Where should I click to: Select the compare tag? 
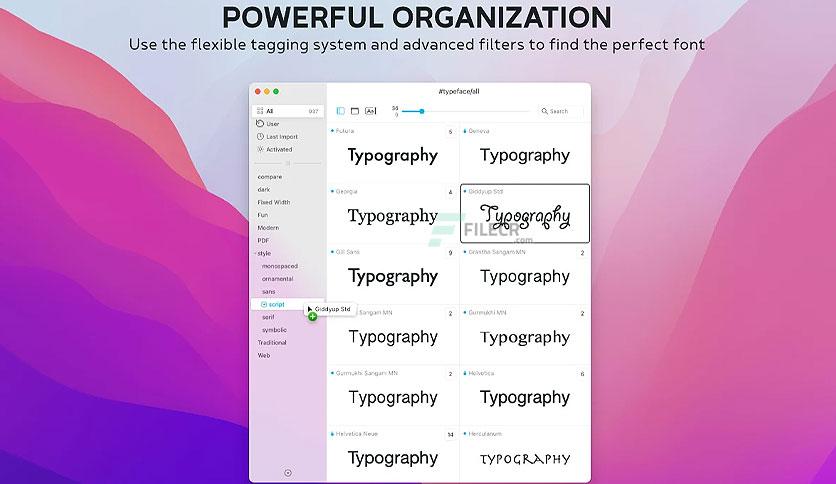pyautogui.click(x=270, y=176)
